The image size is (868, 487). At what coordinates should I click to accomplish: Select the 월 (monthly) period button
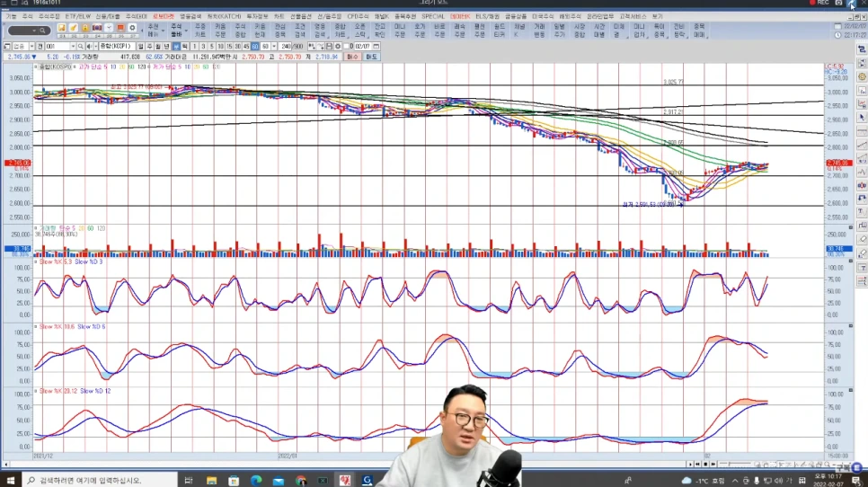tap(158, 47)
